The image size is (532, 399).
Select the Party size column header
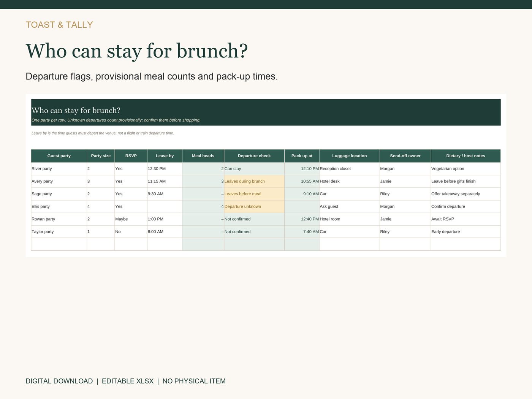101,156
